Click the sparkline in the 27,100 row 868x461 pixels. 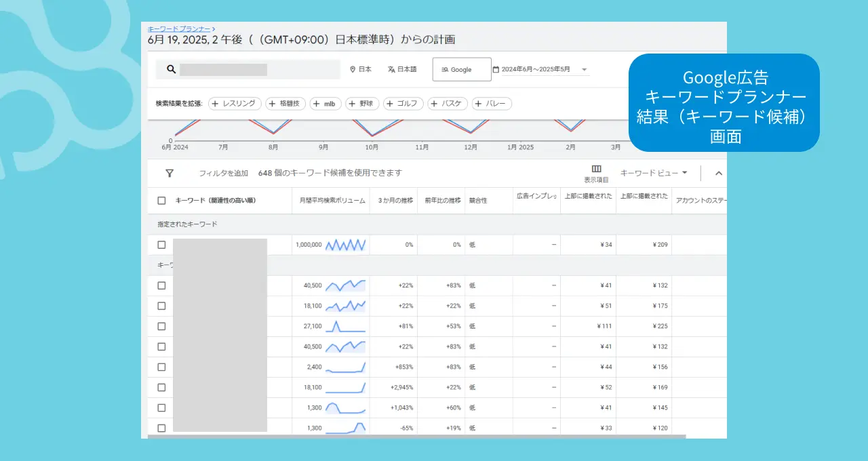[x=346, y=326]
